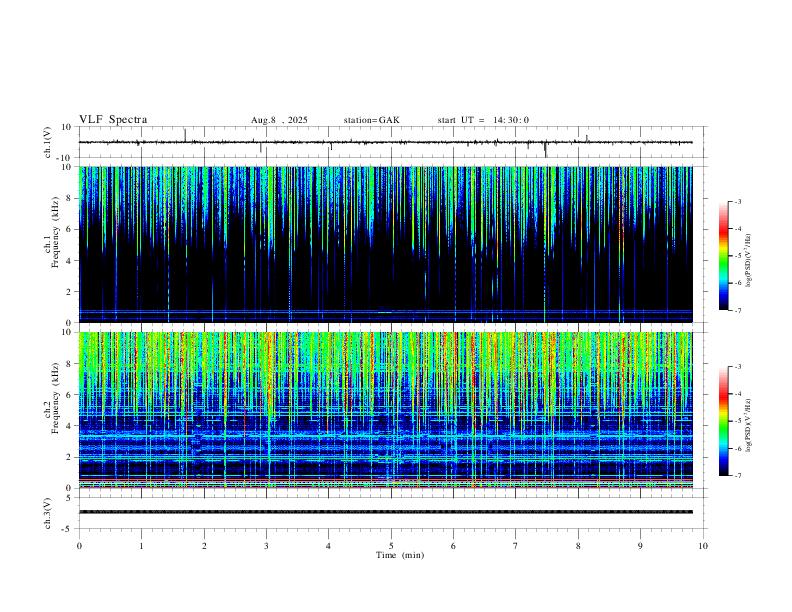Click the "VLF Spectra" title text
This screenshot has width=792, height=612.
pyautogui.click(x=113, y=120)
